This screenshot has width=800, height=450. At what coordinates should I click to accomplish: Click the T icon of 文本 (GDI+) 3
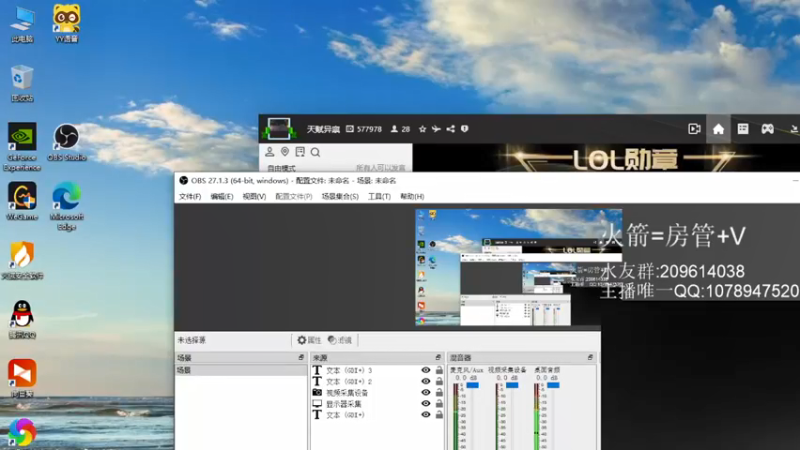317,370
